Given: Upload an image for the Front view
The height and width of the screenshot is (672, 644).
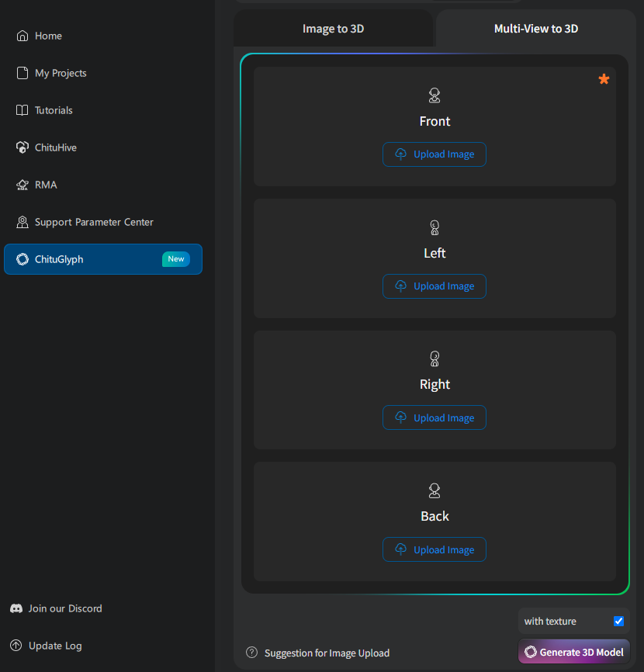Looking at the screenshot, I should click(435, 154).
